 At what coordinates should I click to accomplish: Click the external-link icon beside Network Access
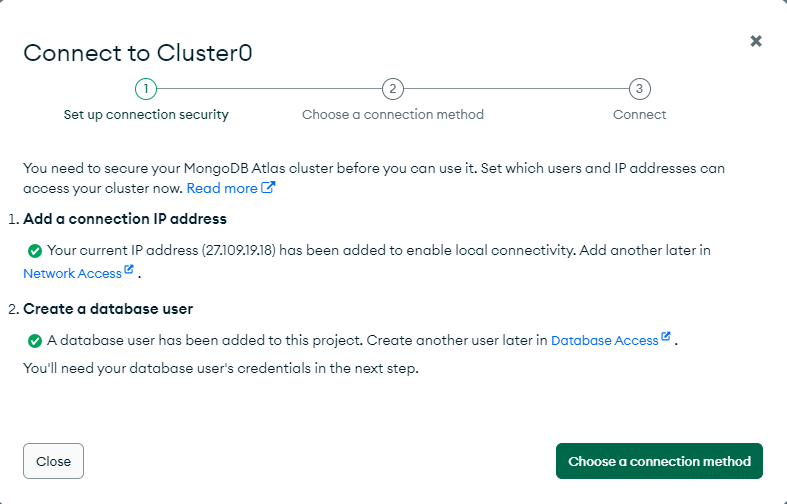point(129,271)
